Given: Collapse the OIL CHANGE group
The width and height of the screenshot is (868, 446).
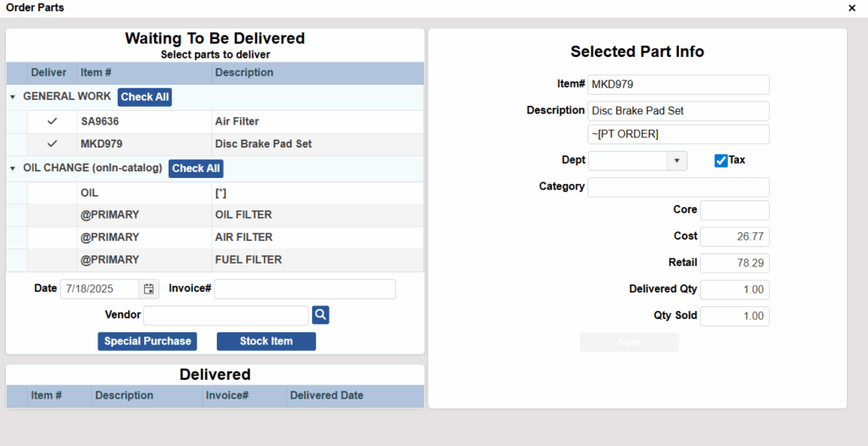Looking at the screenshot, I should (13, 169).
